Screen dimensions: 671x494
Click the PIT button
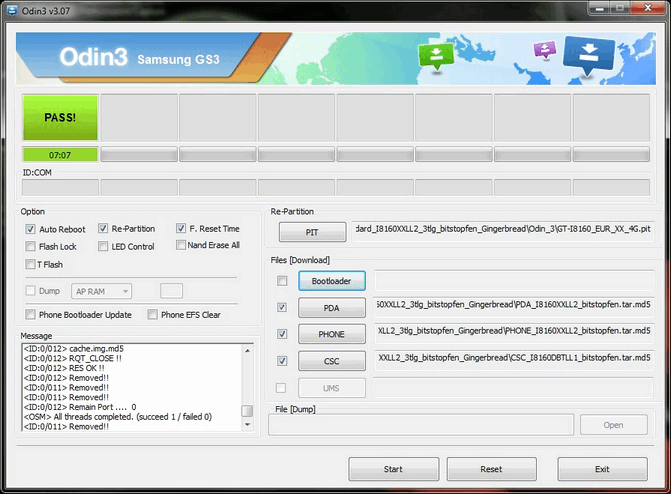312,232
